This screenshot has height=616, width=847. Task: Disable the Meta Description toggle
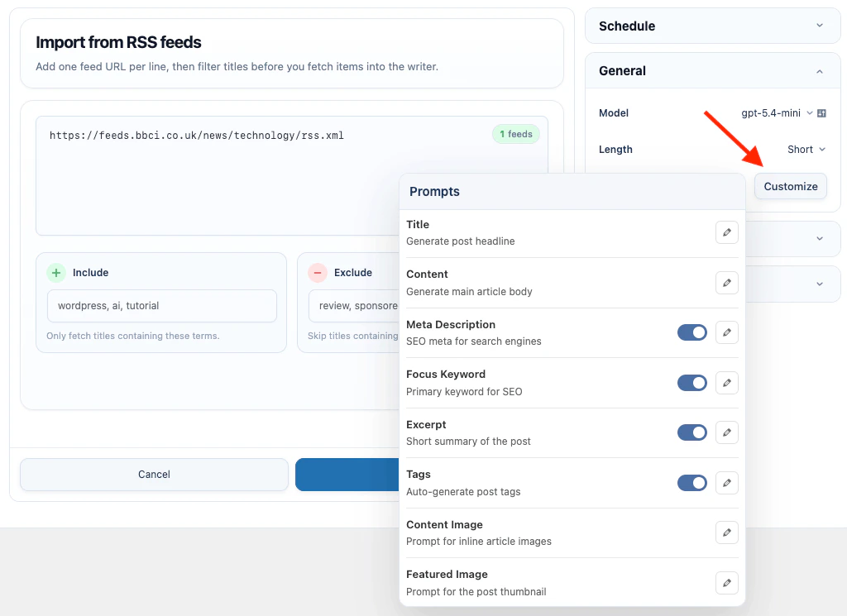(692, 332)
